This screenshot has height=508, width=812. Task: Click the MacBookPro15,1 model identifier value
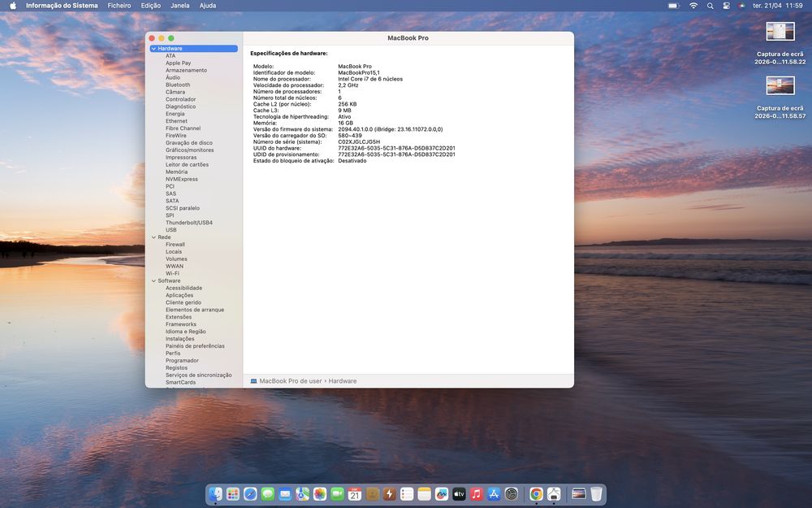pos(359,73)
